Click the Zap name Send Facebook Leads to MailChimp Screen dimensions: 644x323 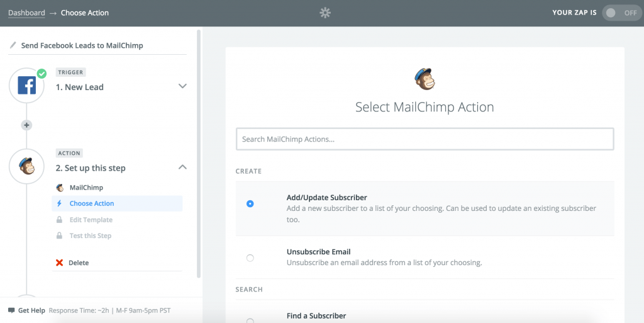[x=82, y=45]
